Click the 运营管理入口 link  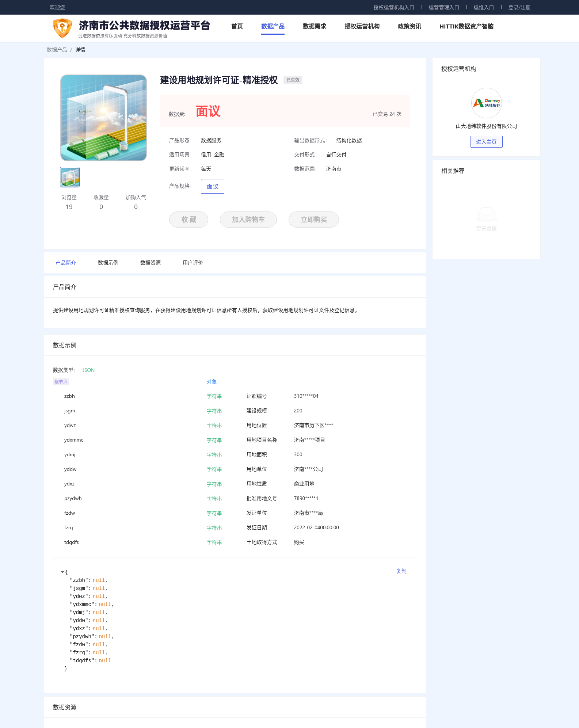point(443,7)
